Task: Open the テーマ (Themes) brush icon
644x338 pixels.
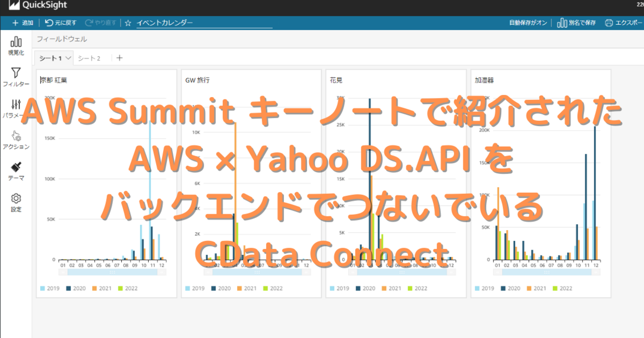Action: pos(16,167)
